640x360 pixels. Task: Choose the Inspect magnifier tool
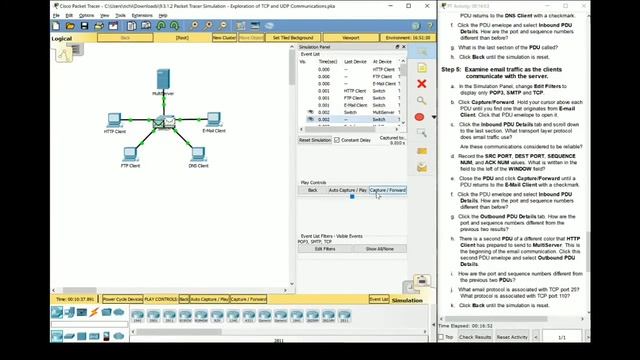click(x=422, y=100)
